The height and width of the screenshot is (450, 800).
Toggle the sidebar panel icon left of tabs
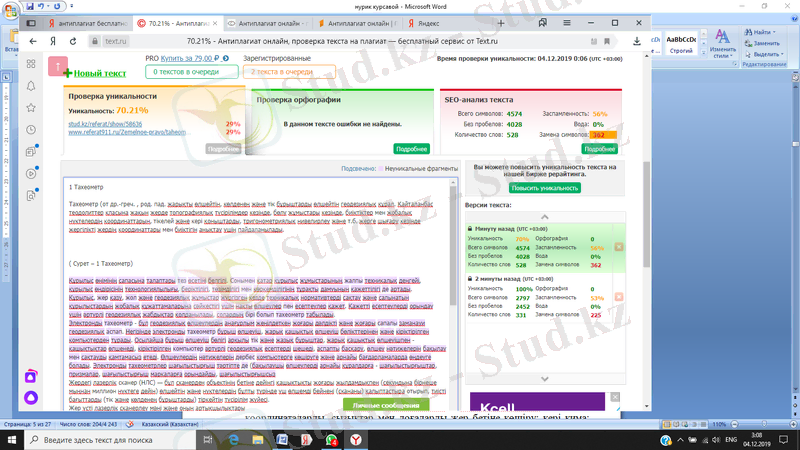click(x=31, y=23)
